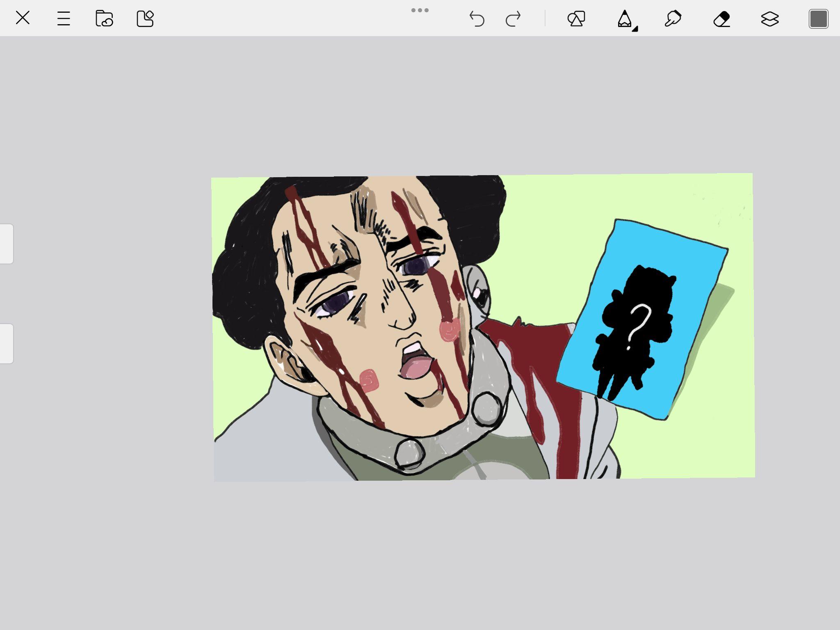Select the eraser tool
840x630 pixels.
pyautogui.click(x=722, y=19)
